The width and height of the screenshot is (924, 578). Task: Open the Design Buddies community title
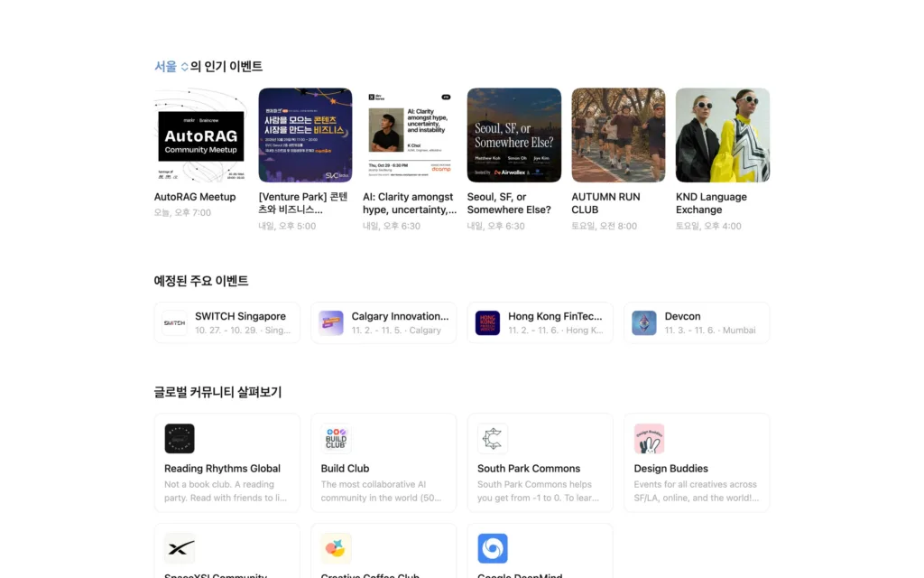(x=670, y=469)
